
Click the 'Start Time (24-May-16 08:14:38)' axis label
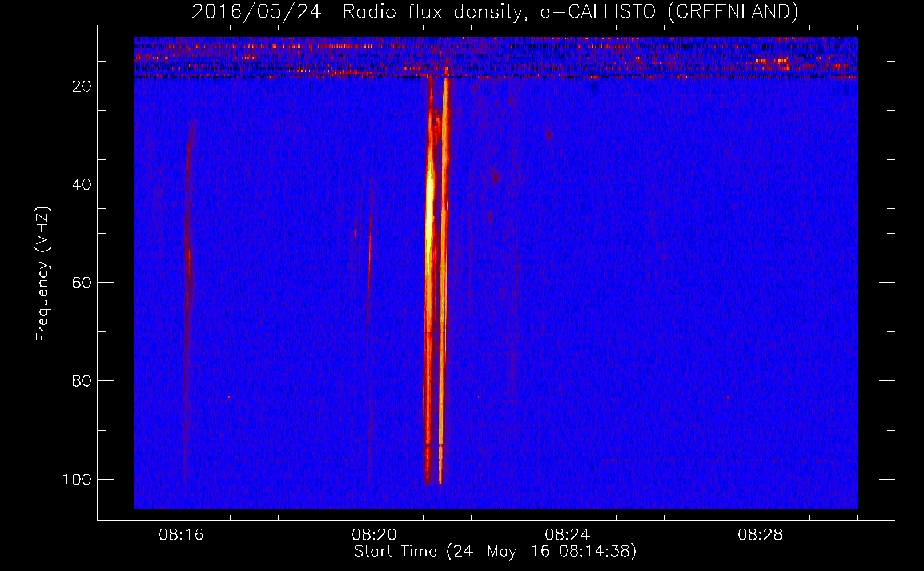coord(495,552)
